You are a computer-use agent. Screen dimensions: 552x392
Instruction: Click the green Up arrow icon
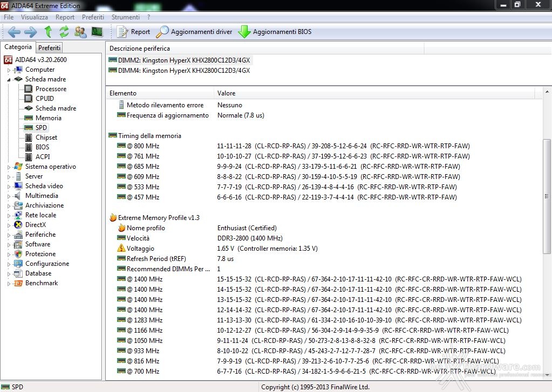pos(48,32)
